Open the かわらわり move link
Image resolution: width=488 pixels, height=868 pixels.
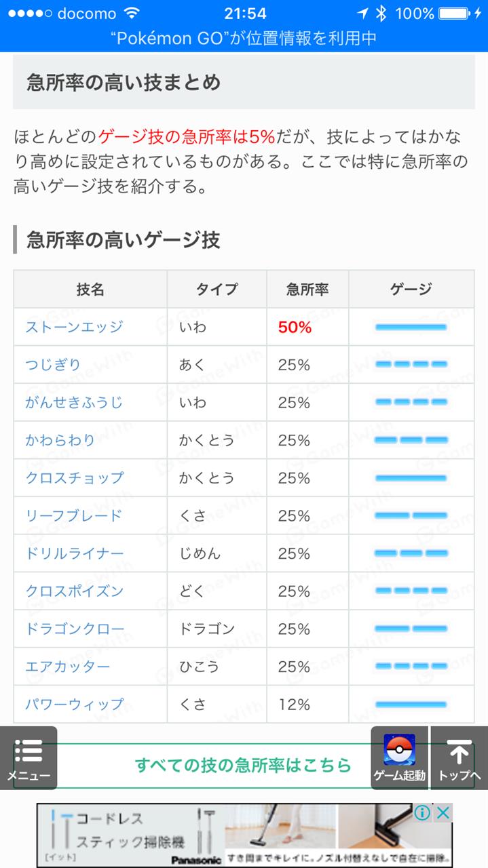coord(60,440)
